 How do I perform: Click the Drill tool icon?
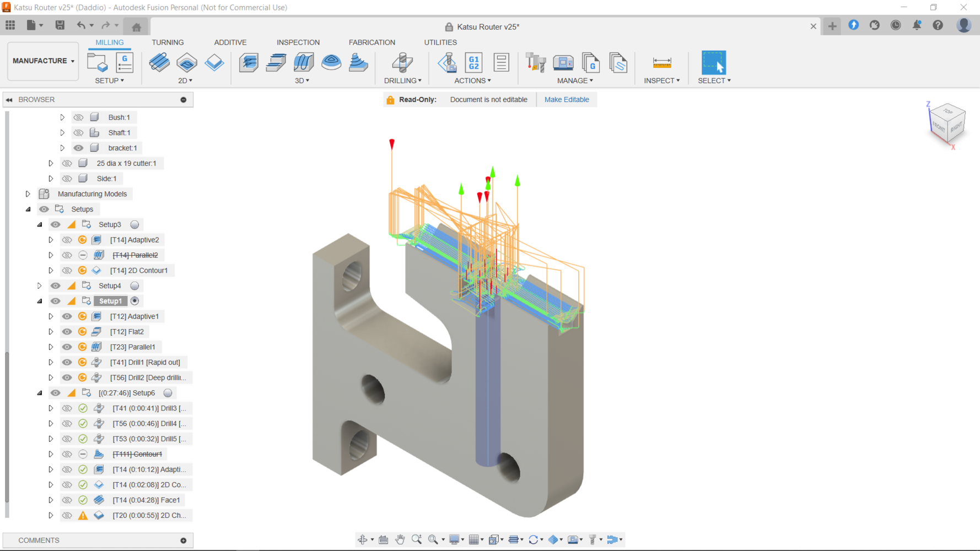(x=402, y=63)
